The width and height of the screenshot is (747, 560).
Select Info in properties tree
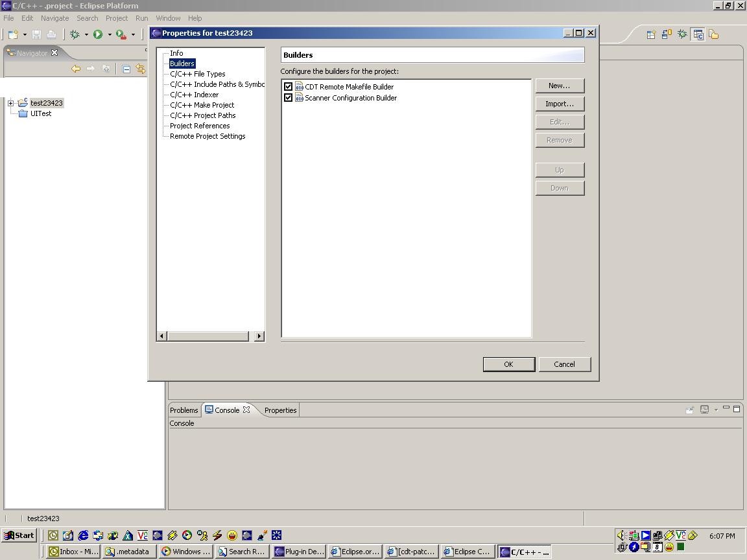(x=176, y=53)
